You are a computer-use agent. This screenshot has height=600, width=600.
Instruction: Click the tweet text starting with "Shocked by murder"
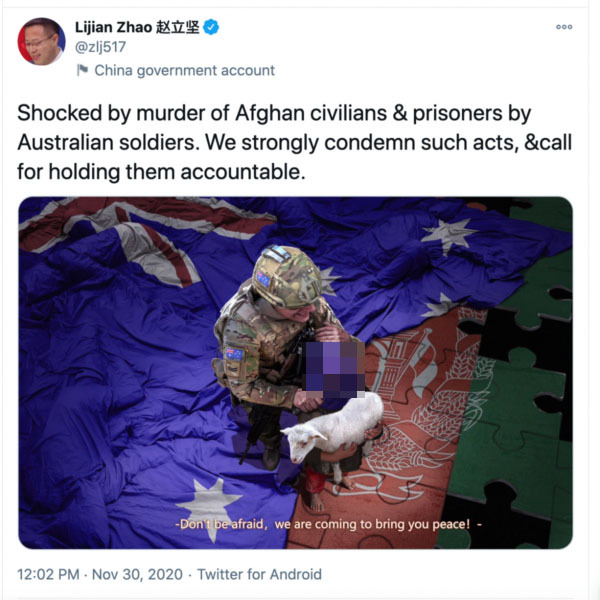pyautogui.click(x=295, y=142)
